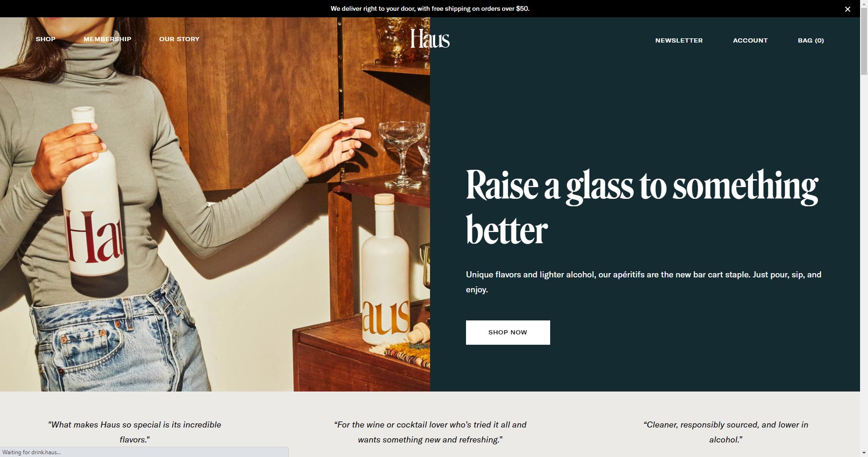Click the scrollbar down arrow
Viewport: 868px width, 457px height.
864,453
